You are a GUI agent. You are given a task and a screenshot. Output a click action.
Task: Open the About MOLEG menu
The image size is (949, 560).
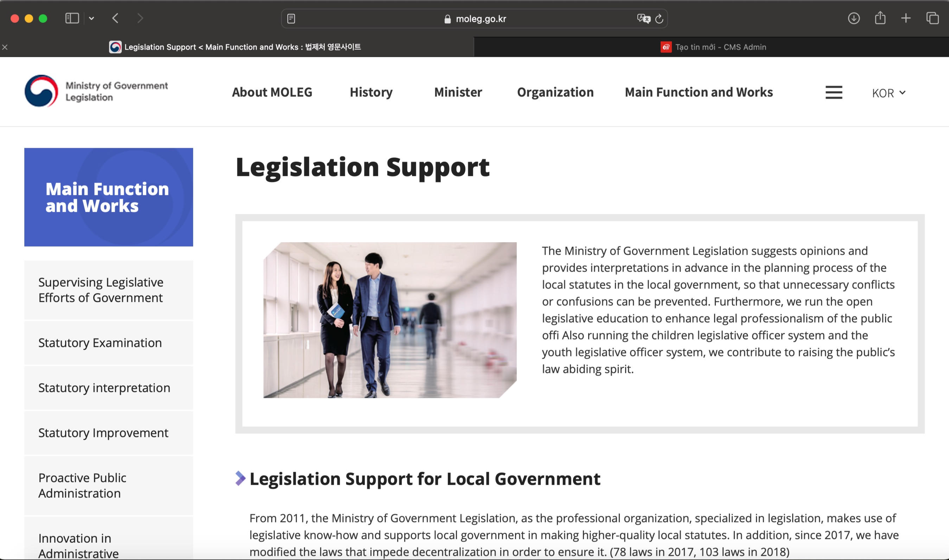(272, 93)
